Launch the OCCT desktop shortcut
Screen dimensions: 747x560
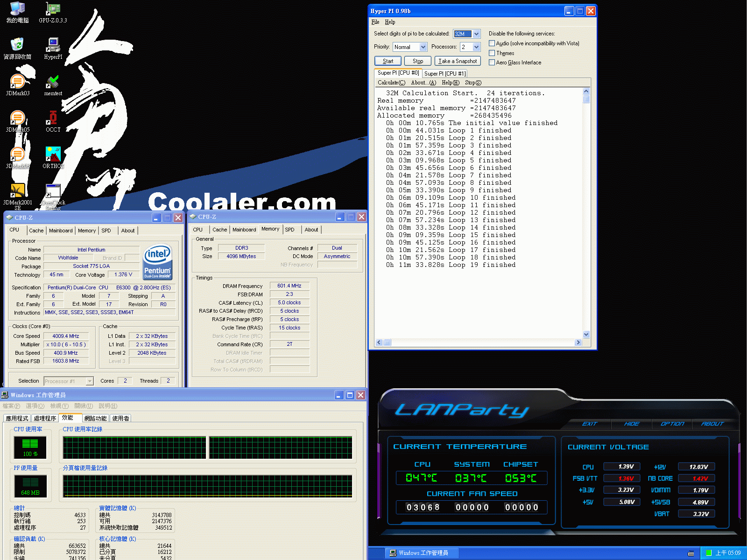click(x=53, y=122)
